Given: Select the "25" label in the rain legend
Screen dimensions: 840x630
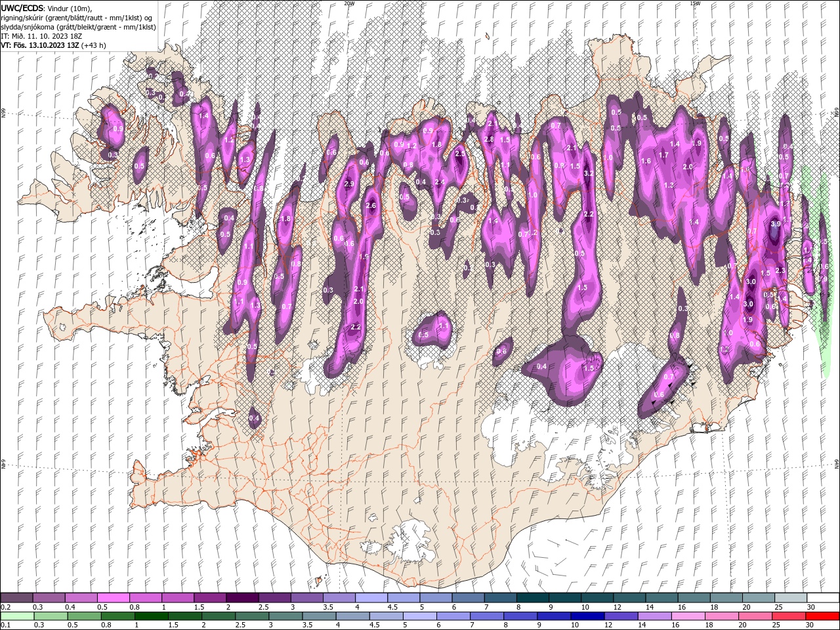Looking at the screenshot, I should [x=776, y=625].
